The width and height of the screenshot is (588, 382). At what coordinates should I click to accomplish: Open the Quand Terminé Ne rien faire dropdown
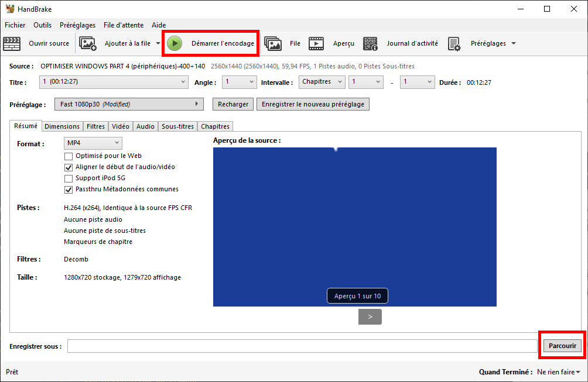[x=558, y=372]
